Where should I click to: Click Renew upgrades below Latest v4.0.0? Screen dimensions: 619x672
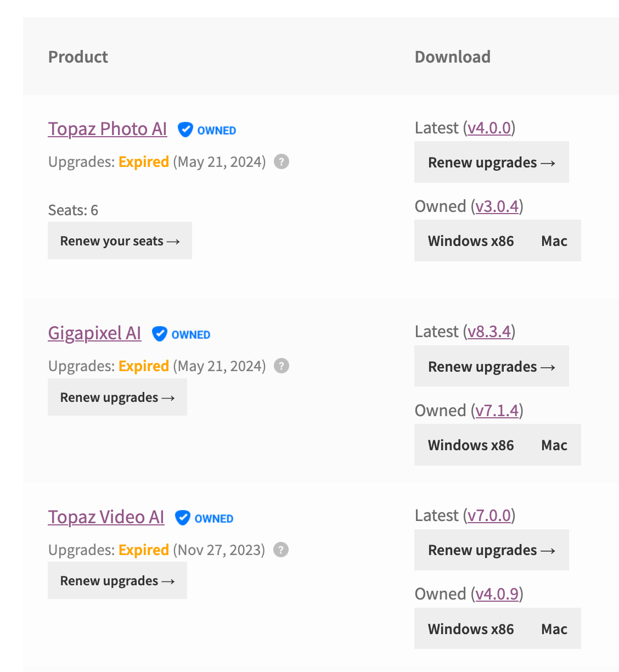(491, 163)
